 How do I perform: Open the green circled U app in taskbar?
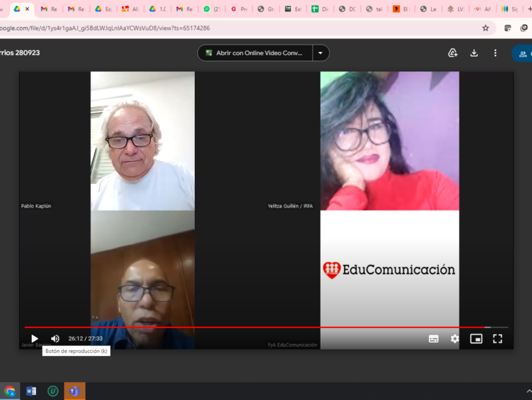(x=53, y=391)
